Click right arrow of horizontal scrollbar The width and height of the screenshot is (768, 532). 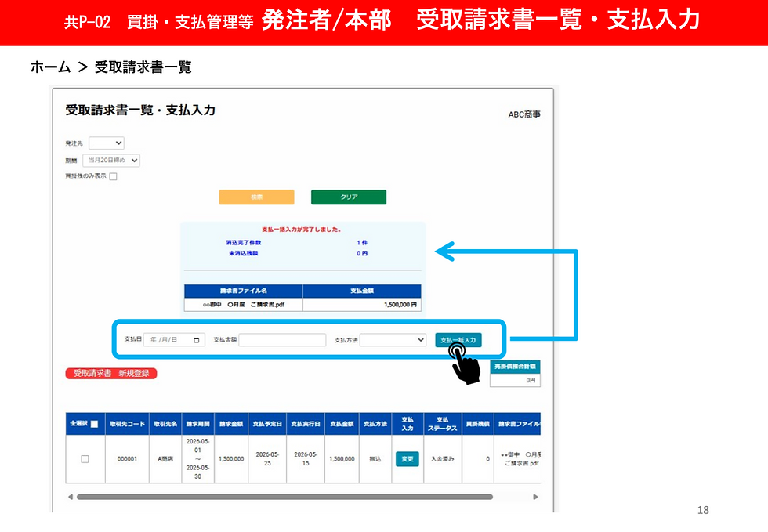click(535, 497)
